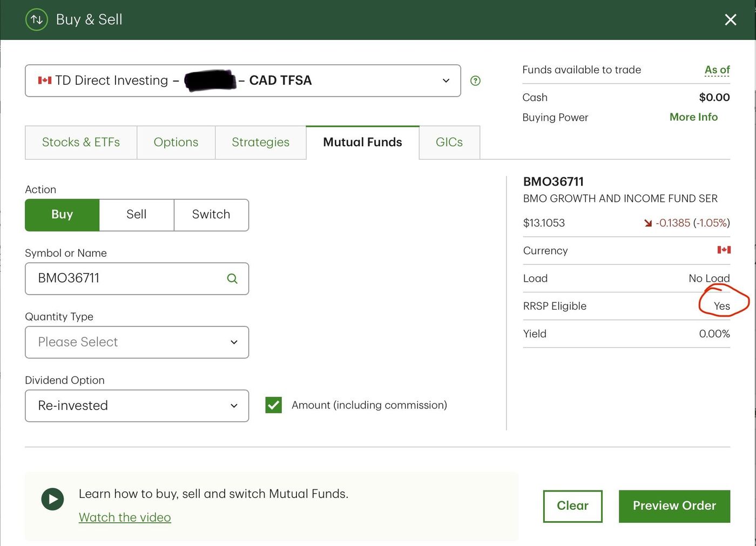
Task: Click the symbol search magnifier icon
Action: click(232, 278)
